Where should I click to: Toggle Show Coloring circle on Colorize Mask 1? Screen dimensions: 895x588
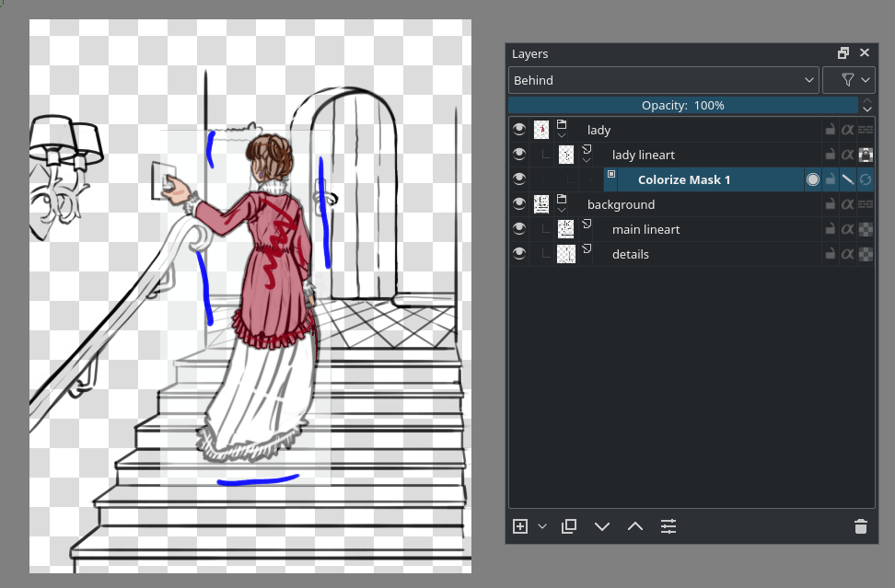(x=812, y=179)
